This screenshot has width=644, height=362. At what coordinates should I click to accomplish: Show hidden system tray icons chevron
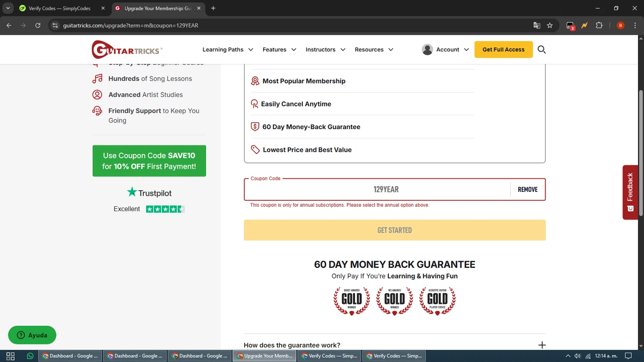click(x=568, y=356)
